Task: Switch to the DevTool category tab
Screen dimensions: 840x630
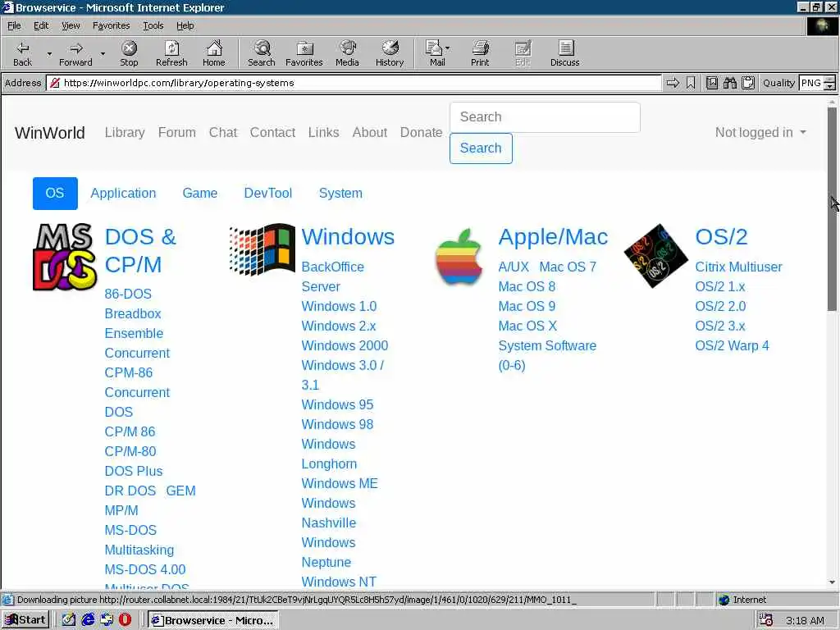Action: coord(268,194)
